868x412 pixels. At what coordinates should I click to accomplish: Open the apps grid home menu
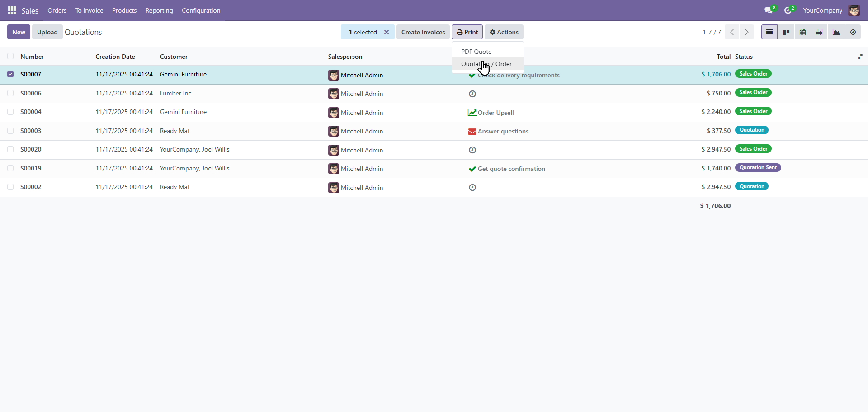click(x=12, y=10)
